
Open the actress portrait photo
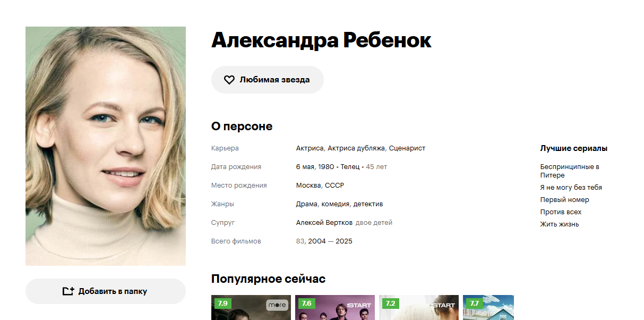[x=106, y=146]
